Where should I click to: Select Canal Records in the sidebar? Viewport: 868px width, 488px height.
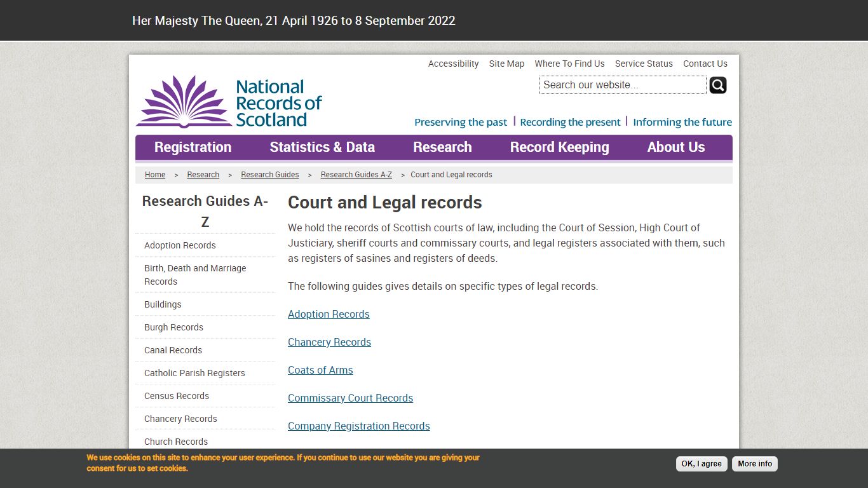pos(173,350)
